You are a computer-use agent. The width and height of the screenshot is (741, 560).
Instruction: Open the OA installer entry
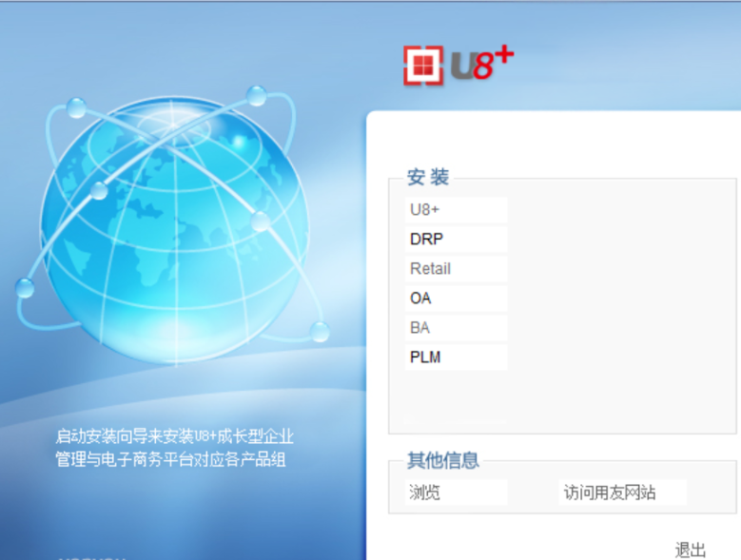point(456,298)
